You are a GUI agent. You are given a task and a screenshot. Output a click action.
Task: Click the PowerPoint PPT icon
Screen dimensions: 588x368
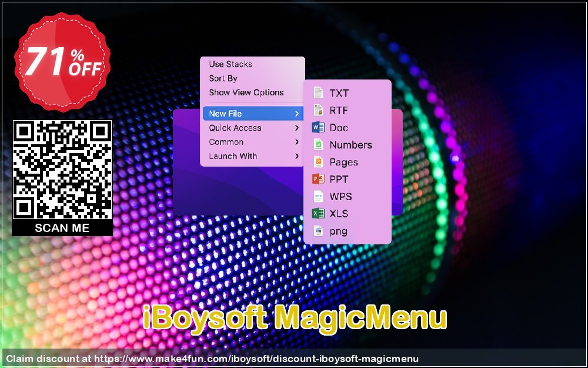click(318, 179)
